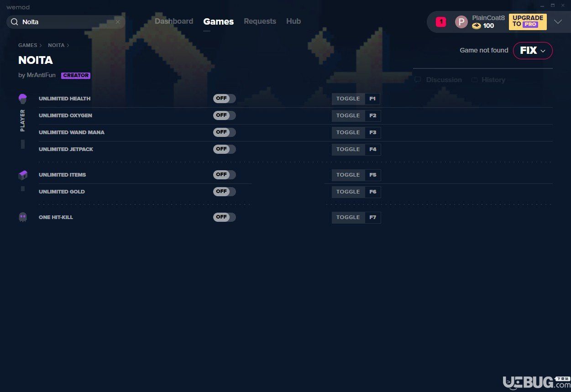Viewport: 571px width, 392px height.
Task: Click TOGGLE hotkey button for F3
Action: click(348, 132)
